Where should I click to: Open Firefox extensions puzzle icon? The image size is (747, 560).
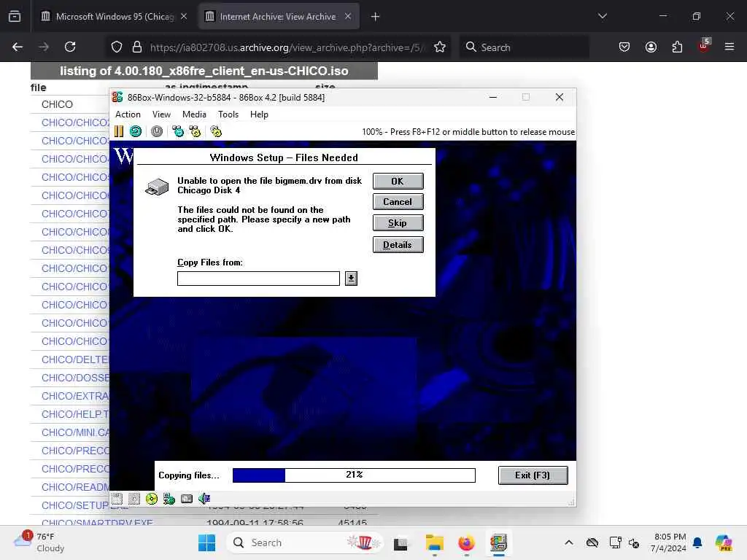[677, 47]
